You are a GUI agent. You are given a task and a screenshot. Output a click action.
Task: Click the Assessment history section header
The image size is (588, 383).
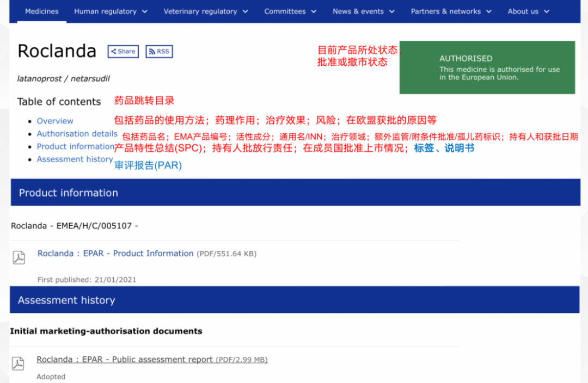[x=295, y=300]
